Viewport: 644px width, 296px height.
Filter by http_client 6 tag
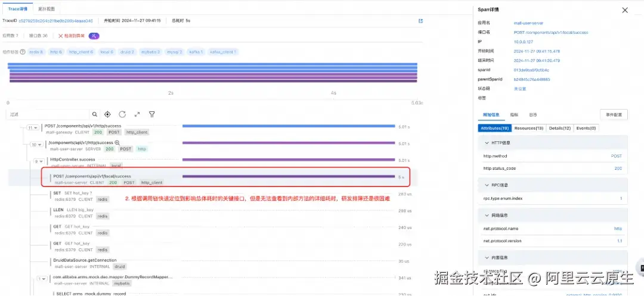(81, 52)
